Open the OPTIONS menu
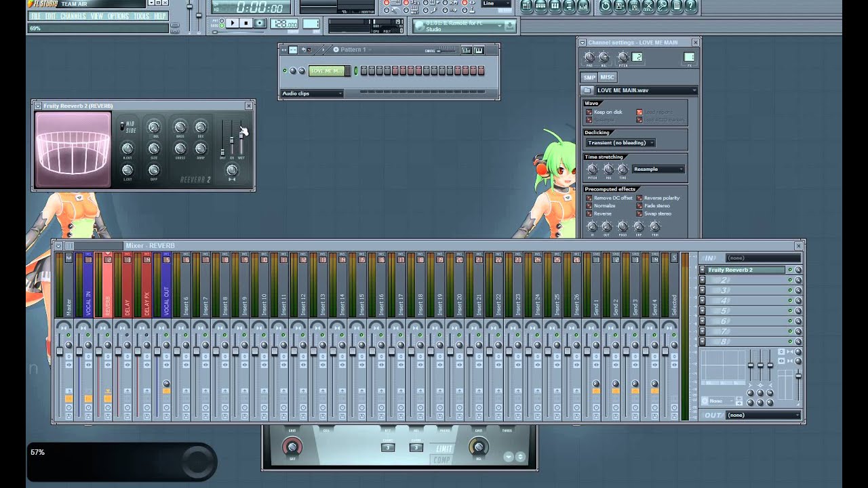This screenshot has height=488, width=868. (x=118, y=16)
